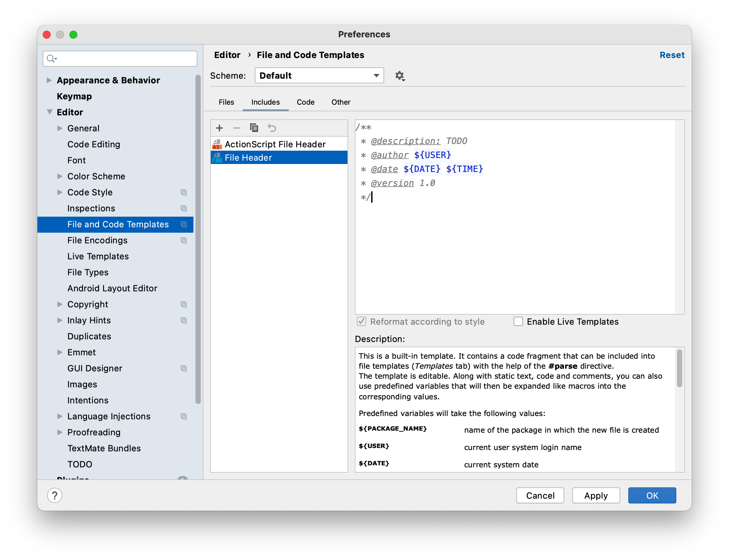Viewport: 729px width, 560px height.
Task: Expand the Proofreading node
Action: (60, 432)
